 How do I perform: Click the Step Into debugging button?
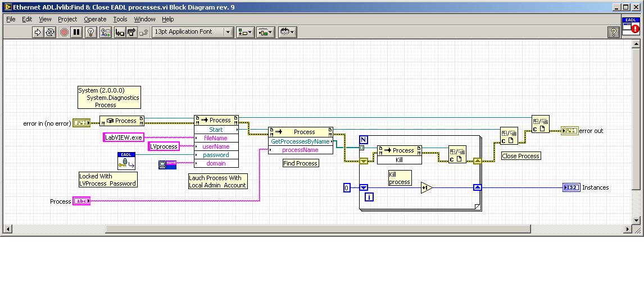[120, 33]
